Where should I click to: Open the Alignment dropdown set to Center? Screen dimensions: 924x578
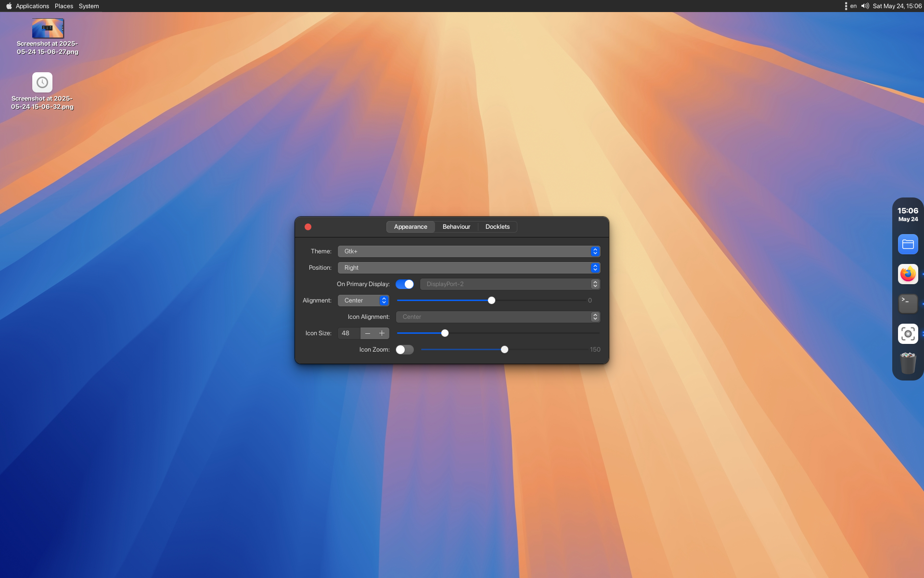[x=363, y=301]
